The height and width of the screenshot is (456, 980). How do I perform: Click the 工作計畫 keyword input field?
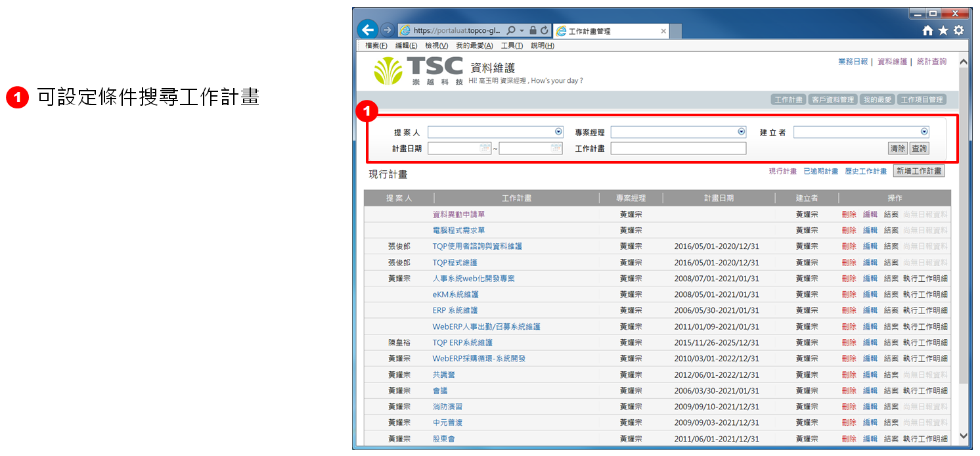coord(678,148)
